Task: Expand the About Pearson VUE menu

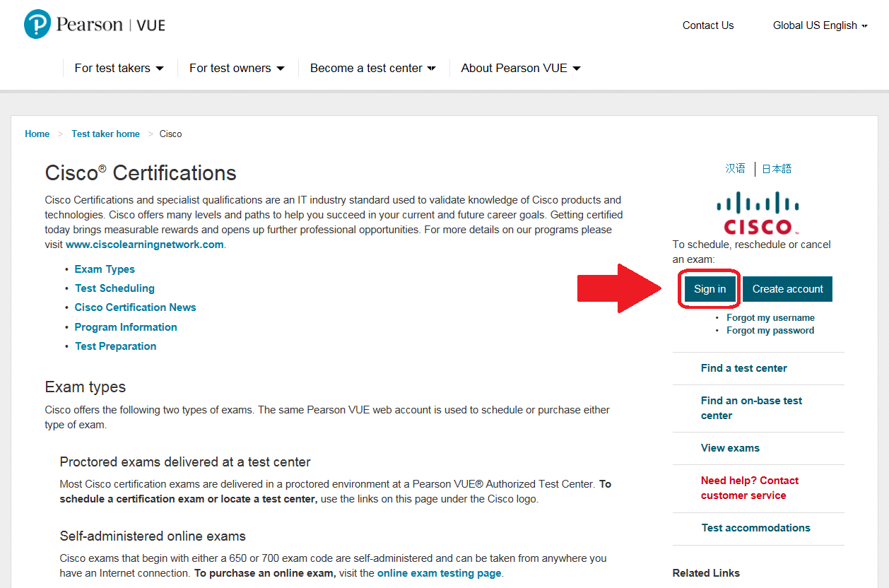Action: (x=521, y=68)
